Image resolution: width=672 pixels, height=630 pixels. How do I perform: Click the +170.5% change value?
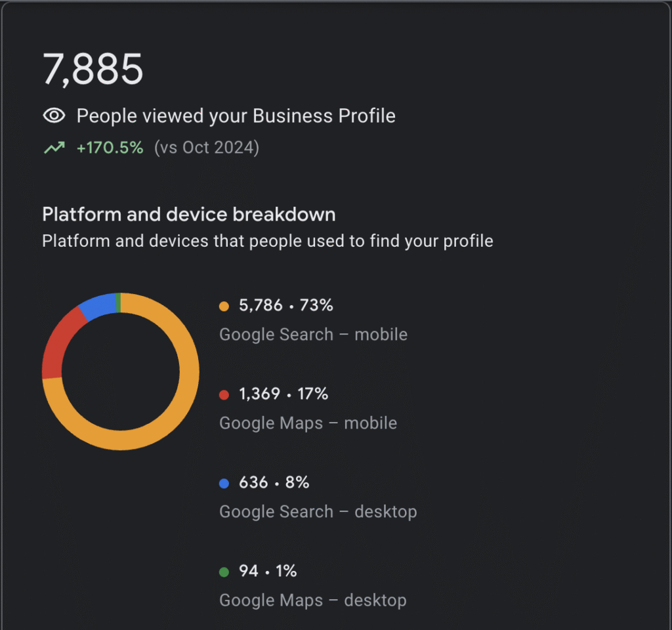pos(110,148)
